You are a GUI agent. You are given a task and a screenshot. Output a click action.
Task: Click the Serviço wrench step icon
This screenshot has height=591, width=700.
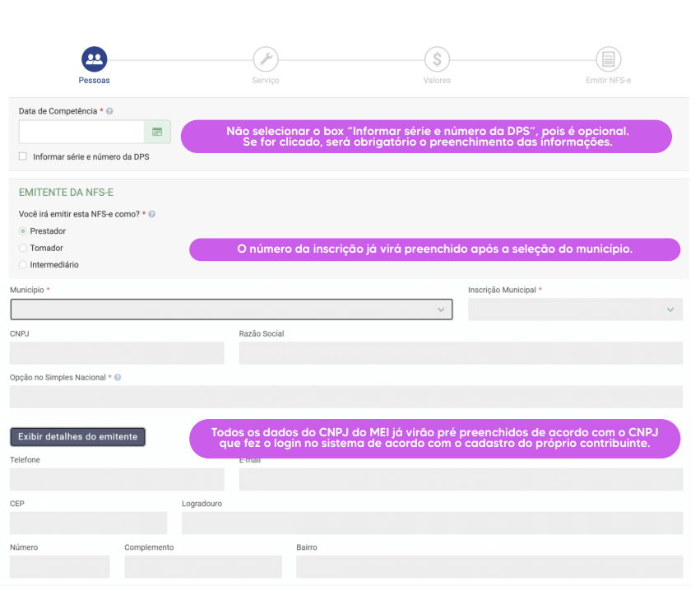point(265,59)
